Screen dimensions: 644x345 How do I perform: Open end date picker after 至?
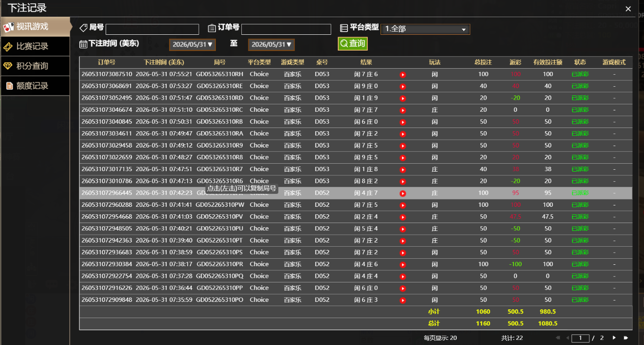tap(271, 45)
